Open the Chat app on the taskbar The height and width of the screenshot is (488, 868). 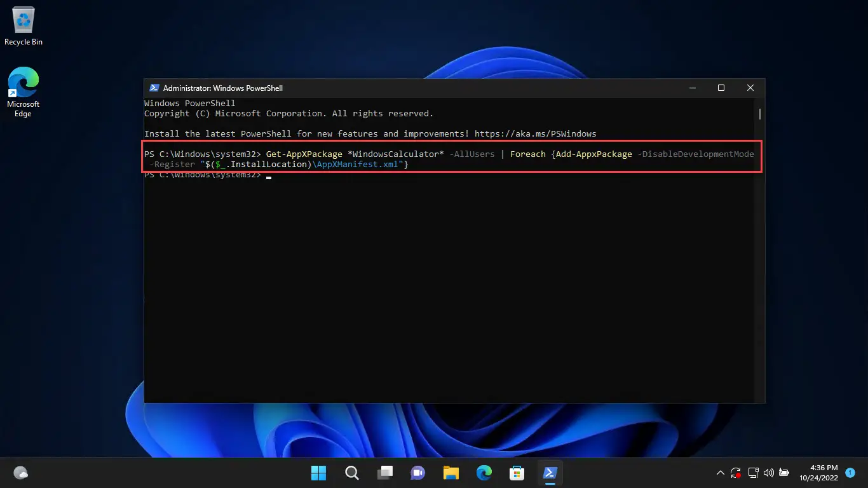click(x=417, y=473)
